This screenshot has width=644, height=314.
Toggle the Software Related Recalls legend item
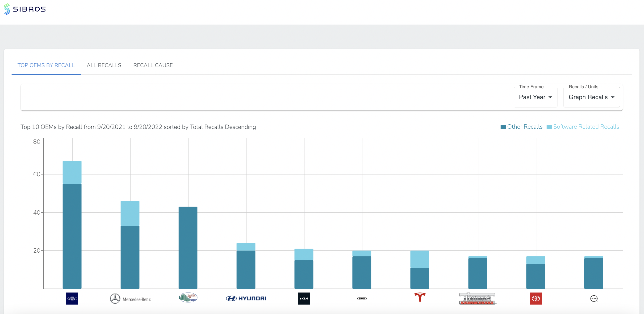[x=583, y=127]
